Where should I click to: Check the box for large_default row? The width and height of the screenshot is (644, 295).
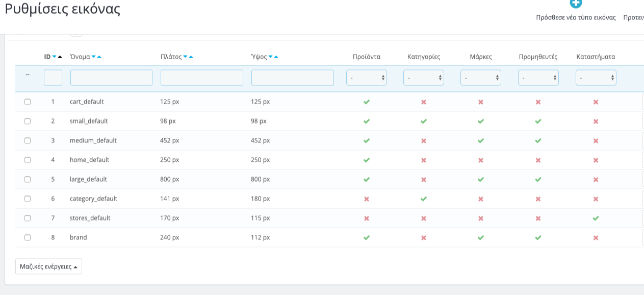(28, 179)
